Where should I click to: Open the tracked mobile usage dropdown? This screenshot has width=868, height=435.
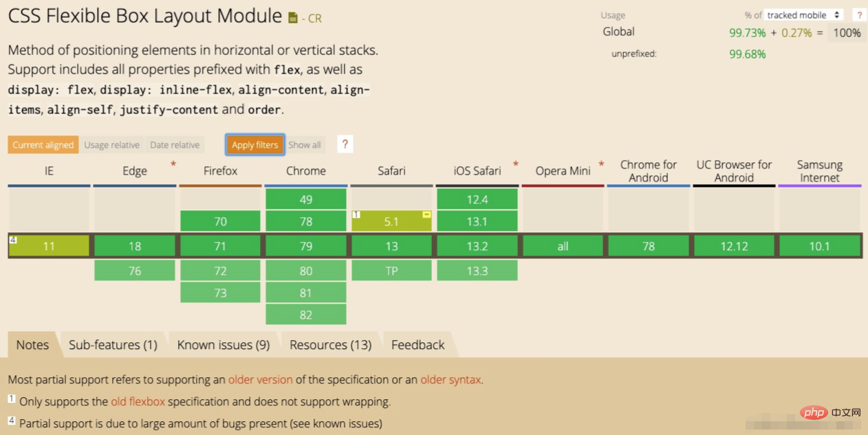click(x=804, y=15)
